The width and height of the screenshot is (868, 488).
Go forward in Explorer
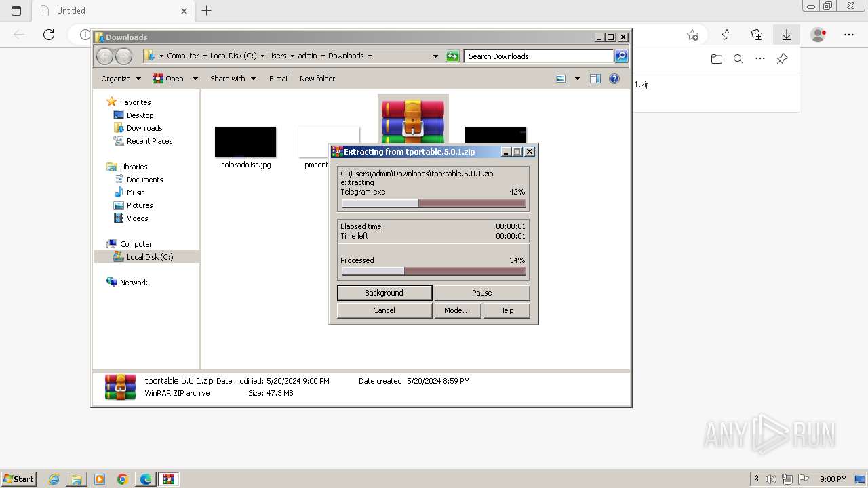point(123,56)
